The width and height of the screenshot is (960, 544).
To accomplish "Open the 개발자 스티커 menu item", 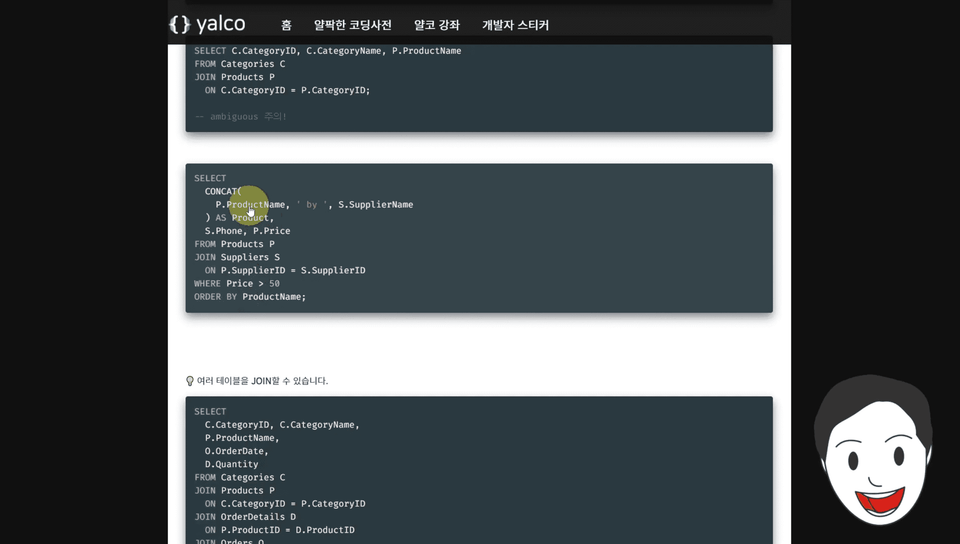I will (x=516, y=25).
